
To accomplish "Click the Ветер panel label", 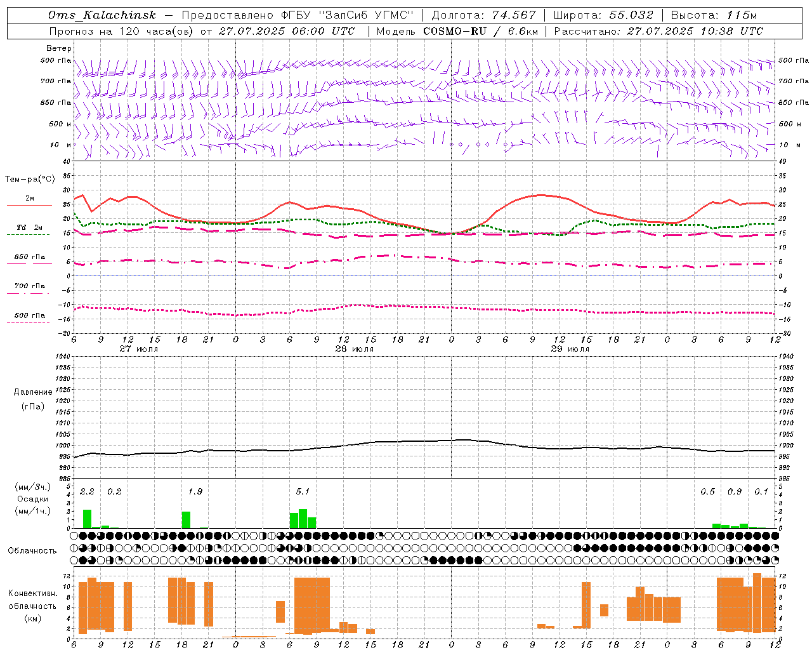I will (58, 48).
